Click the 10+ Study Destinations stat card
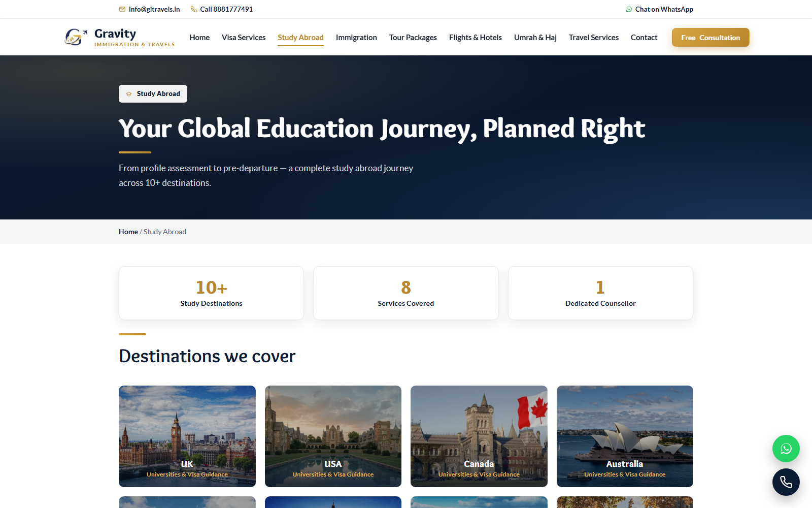The image size is (812, 508). (x=211, y=293)
